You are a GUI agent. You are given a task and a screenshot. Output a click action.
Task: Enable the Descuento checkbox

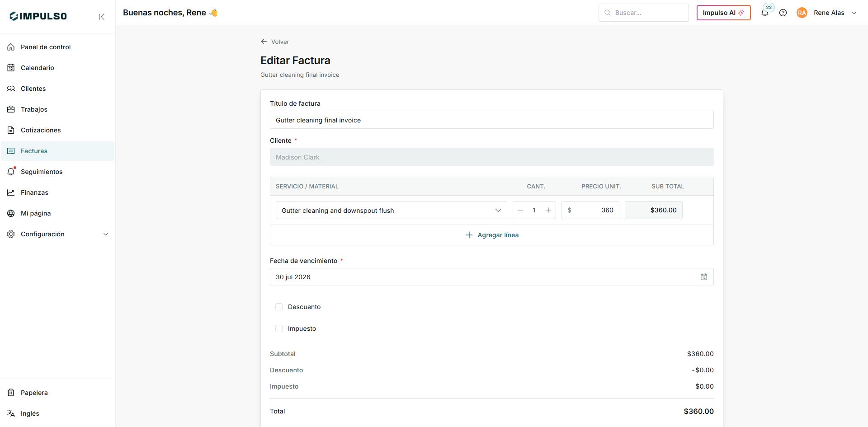tap(279, 307)
